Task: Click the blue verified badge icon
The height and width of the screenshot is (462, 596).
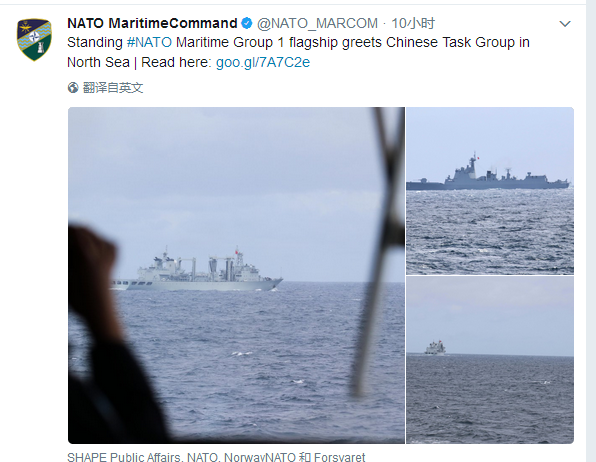Action: pyautogui.click(x=247, y=24)
